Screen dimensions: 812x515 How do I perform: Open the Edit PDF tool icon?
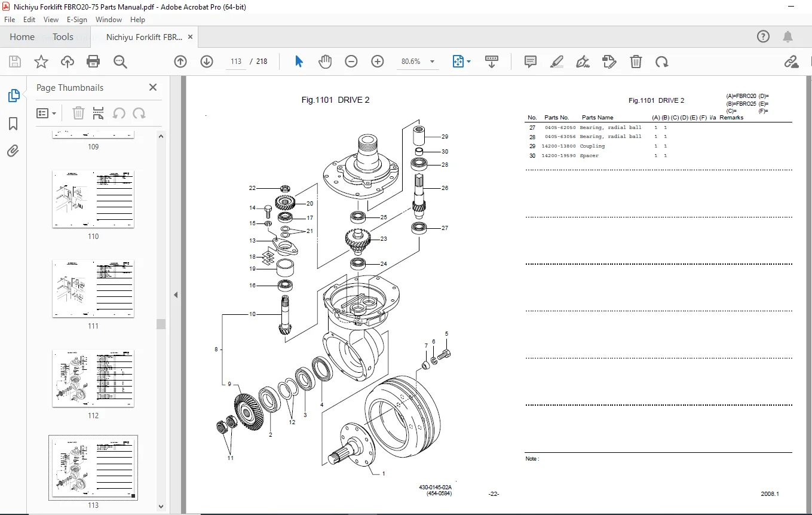pyautogui.click(x=609, y=62)
